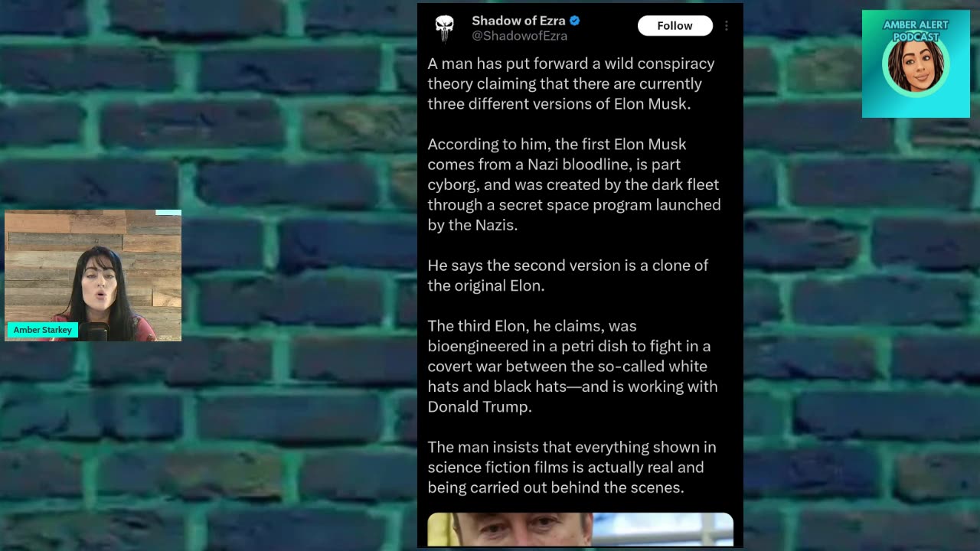Open the Shadow of Ezra skull avatar
980x551 pixels.
tap(445, 28)
